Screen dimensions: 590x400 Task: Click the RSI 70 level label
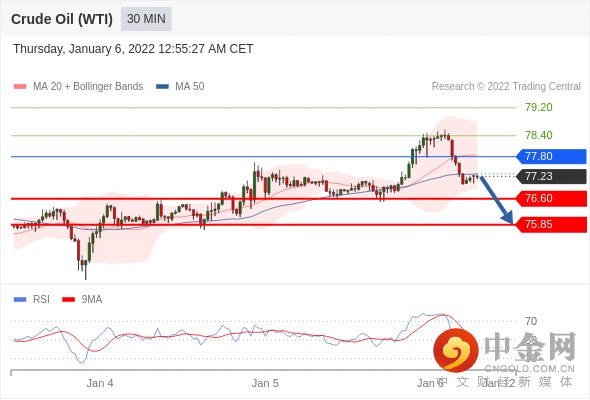tap(531, 321)
